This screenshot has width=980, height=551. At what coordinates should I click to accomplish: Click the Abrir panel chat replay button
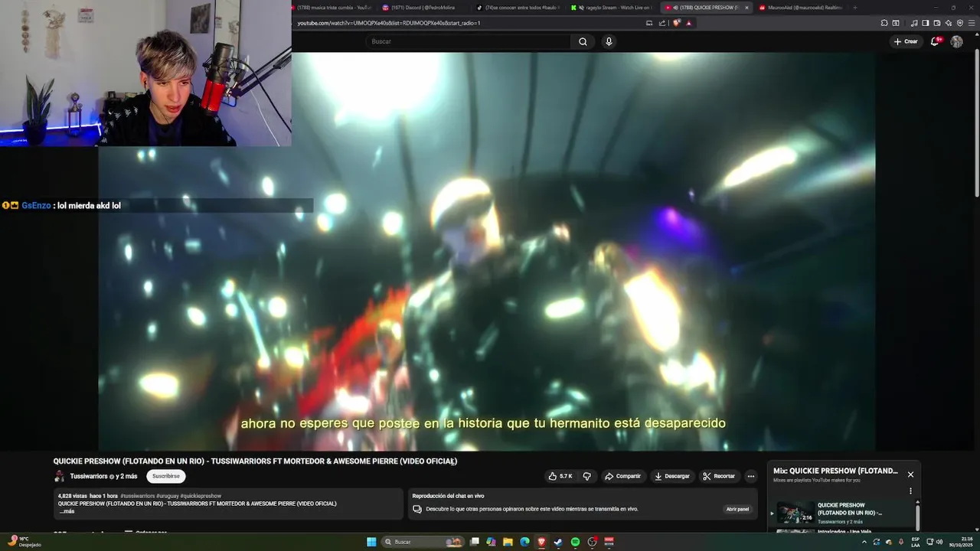pos(737,509)
